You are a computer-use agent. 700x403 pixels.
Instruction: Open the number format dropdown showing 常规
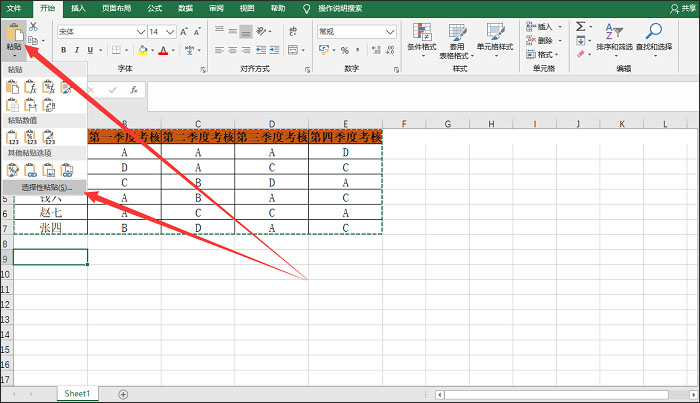pos(390,32)
